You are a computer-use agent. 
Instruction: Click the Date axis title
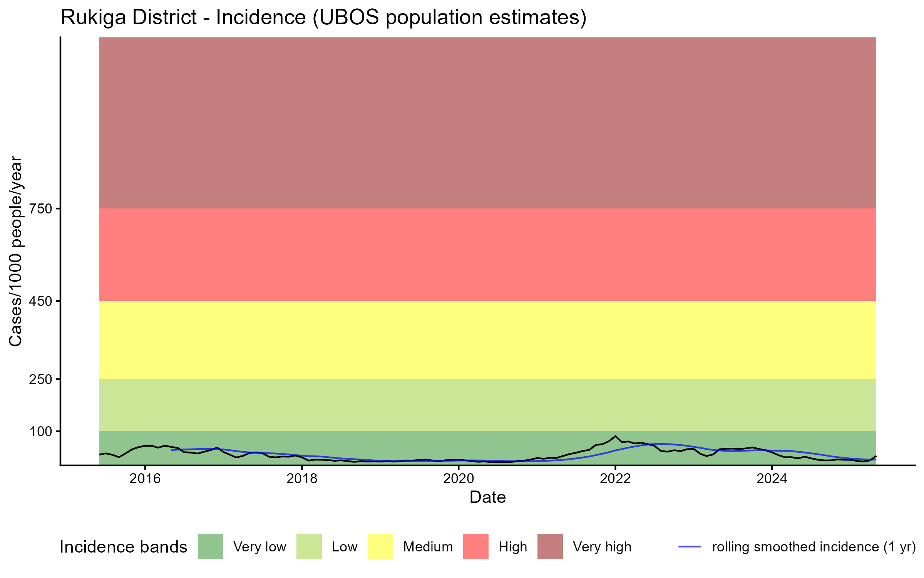[487, 497]
